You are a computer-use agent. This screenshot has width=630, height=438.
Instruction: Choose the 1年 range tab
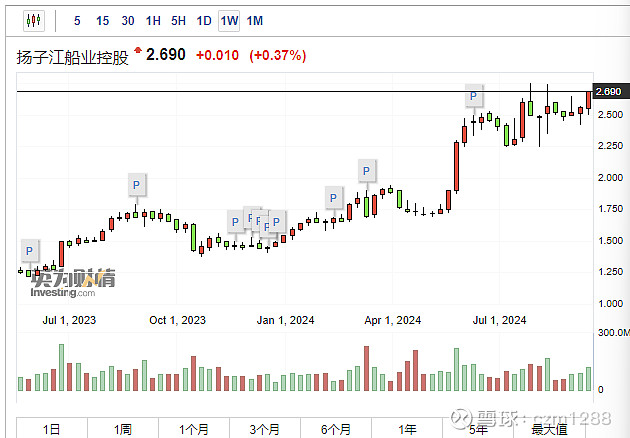[407, 429]
